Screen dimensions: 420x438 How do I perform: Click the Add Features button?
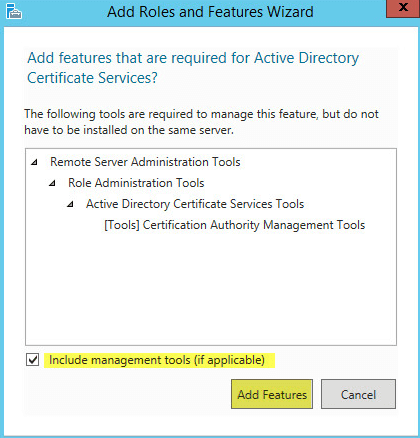tap(272, 394)
